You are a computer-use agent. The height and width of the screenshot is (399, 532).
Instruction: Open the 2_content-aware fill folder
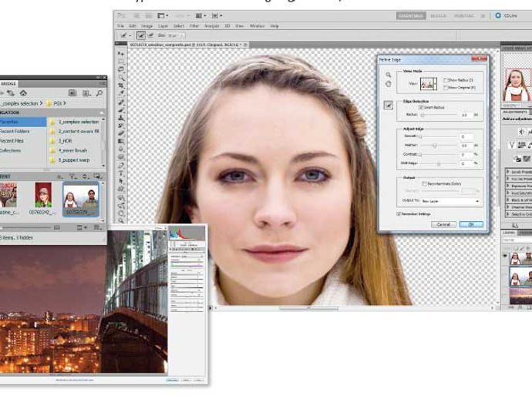click(74, 131)
